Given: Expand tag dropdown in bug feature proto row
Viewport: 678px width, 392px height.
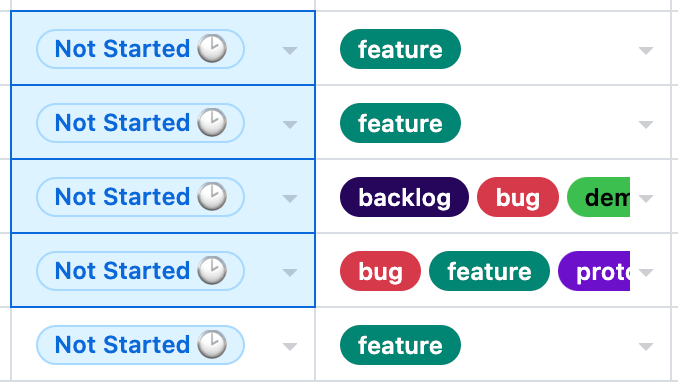Looking at the screenshot, I should point(646,272).
